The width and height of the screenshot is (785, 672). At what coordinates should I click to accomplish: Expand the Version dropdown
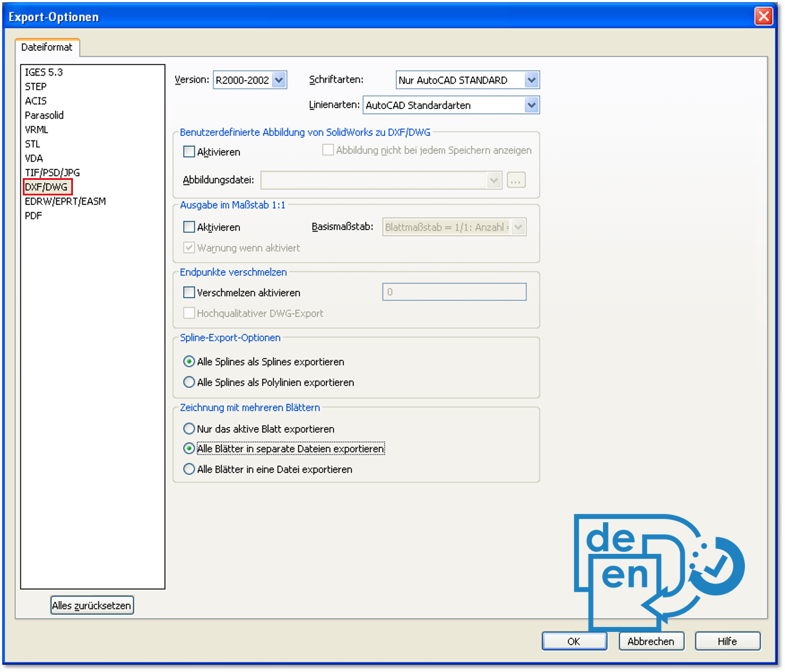pos(279,80)
